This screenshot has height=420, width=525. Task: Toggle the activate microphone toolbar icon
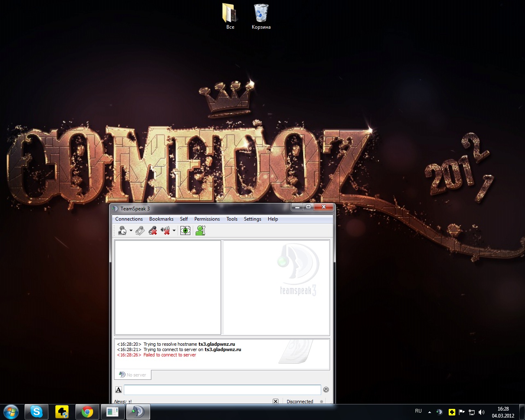coord(140,231)
